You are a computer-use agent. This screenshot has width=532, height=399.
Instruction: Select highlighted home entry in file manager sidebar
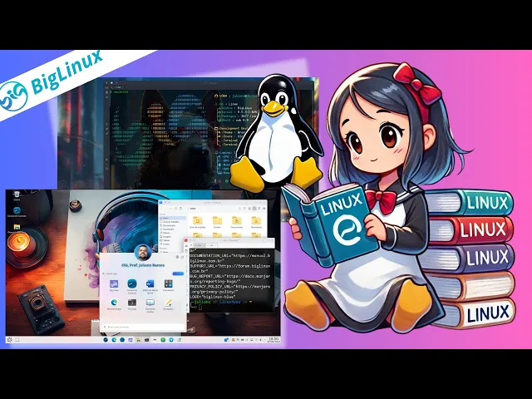[x=173, y=218]
